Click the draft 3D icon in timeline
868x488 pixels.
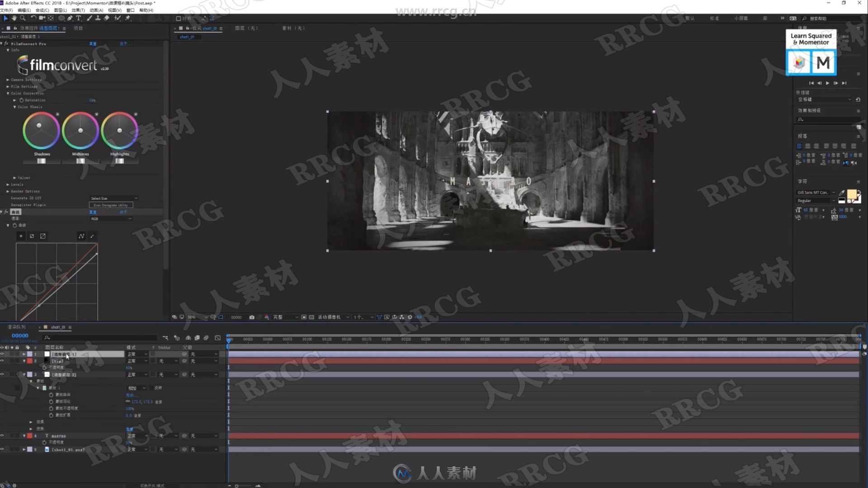177,338
